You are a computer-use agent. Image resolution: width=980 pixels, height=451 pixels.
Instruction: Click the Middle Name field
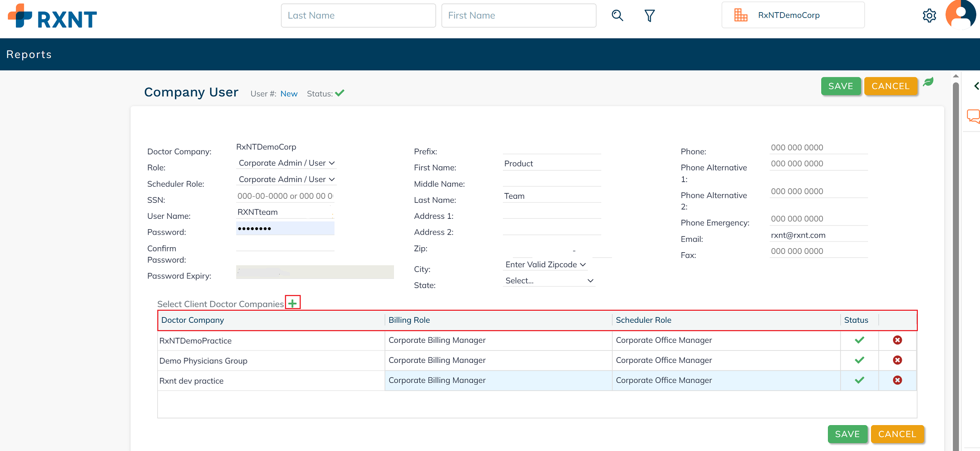point(552,180)
